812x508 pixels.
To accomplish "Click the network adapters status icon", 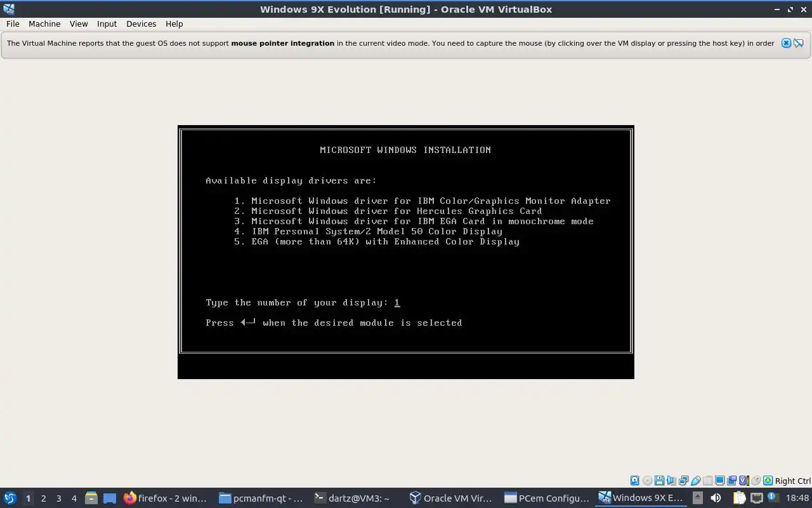I will coord(683,481).
